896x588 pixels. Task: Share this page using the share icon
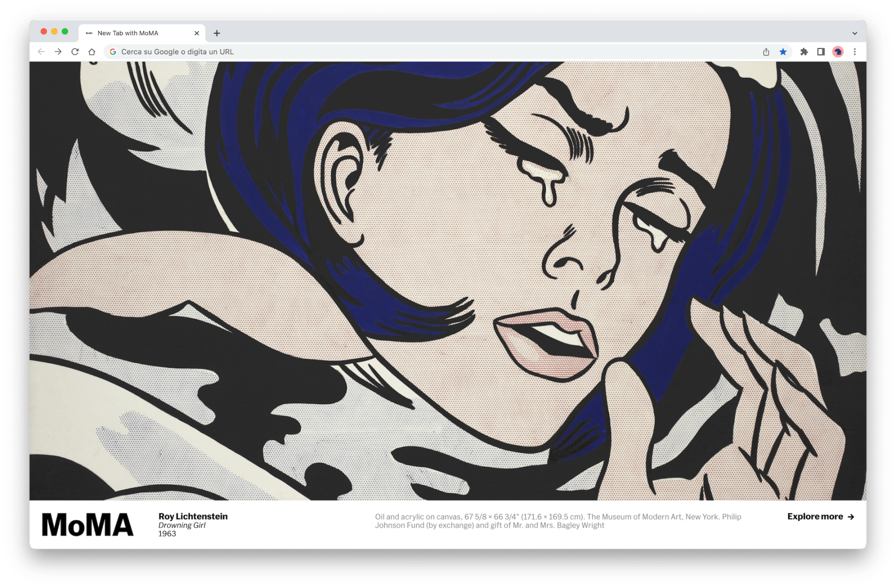pyautogui.click(x=766, y=52)
